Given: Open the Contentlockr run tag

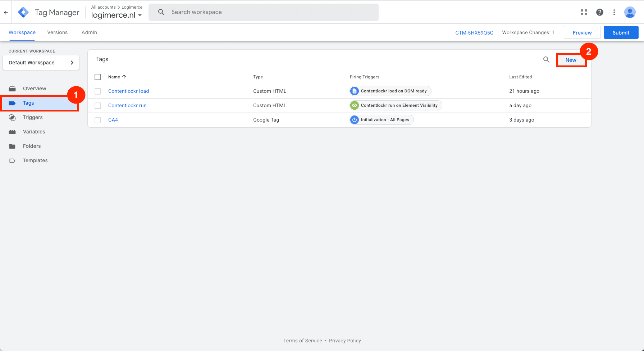Looking at the screenshot, I should (x=127, y=105).
